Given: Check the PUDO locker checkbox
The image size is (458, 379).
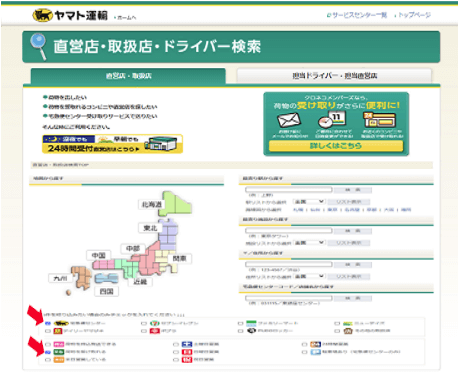Looking at the screenshot, I should 240,331.
